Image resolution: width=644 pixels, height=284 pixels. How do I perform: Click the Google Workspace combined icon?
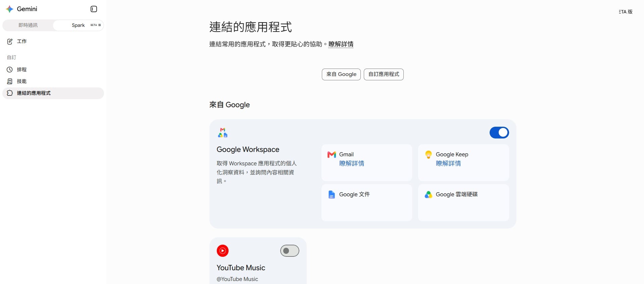pyautogui.click(x=222, y=133)
